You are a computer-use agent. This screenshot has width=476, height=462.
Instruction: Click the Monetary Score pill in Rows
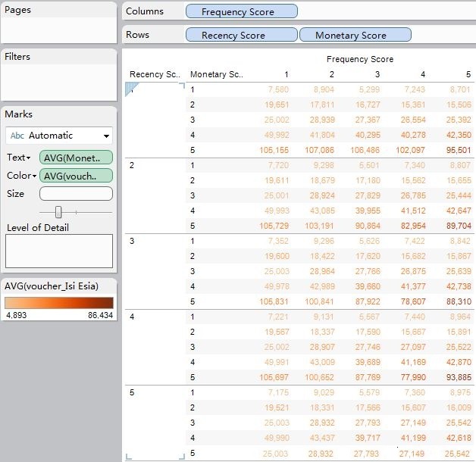click(355, 35)
